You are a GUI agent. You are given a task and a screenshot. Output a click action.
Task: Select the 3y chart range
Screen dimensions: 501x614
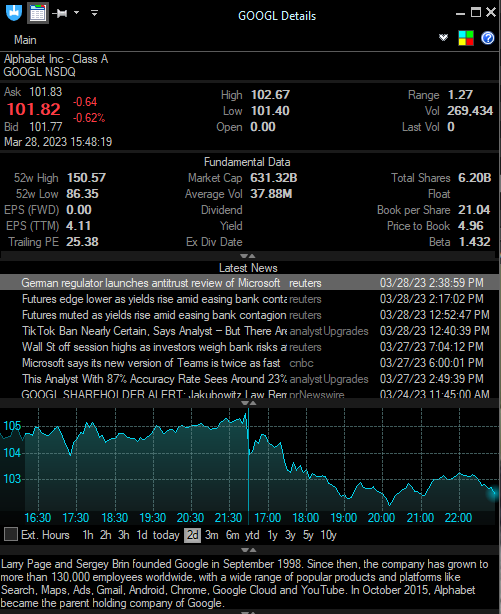coord(290,535)
